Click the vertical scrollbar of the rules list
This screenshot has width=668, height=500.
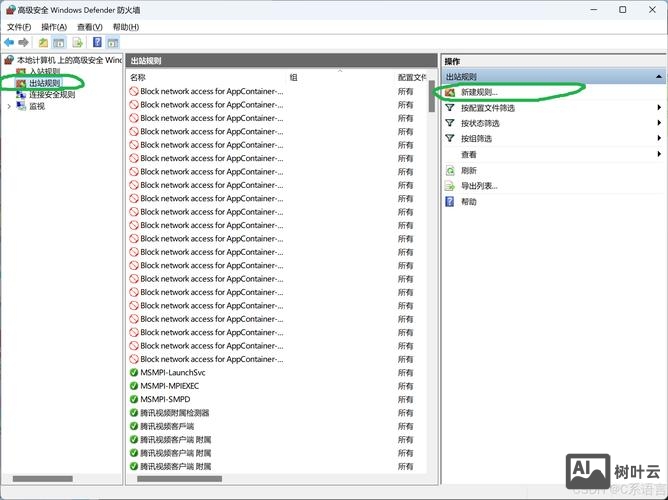[x=432, y=96]
